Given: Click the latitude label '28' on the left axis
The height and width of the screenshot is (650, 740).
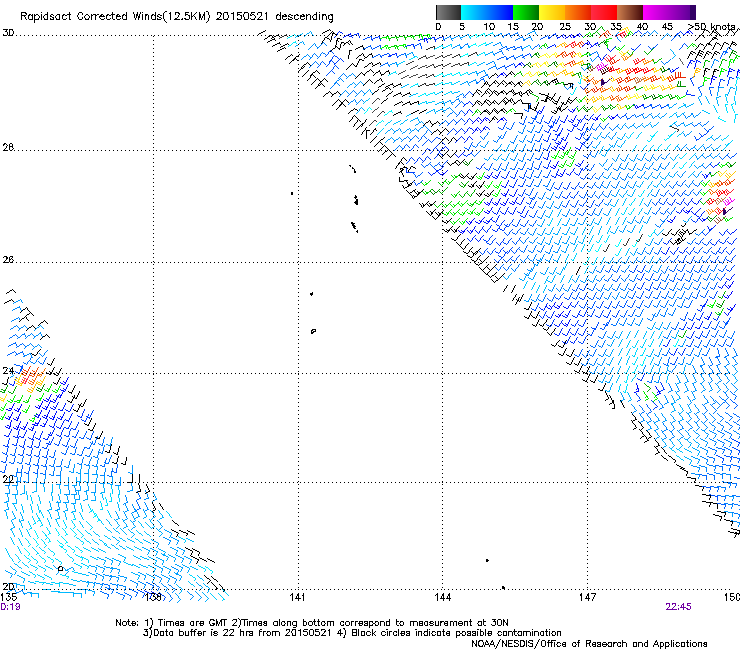Looking at the screenshot, I should [x=8, y=148].
